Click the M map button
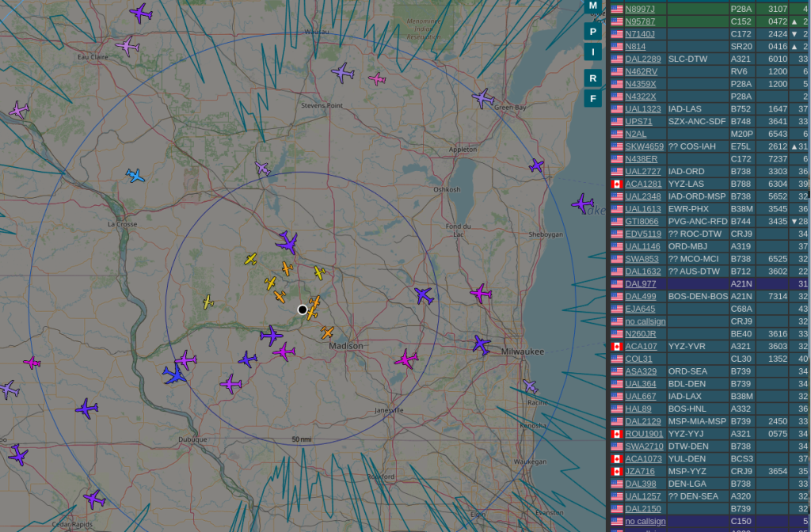811x532 pixels. [592, 6]
